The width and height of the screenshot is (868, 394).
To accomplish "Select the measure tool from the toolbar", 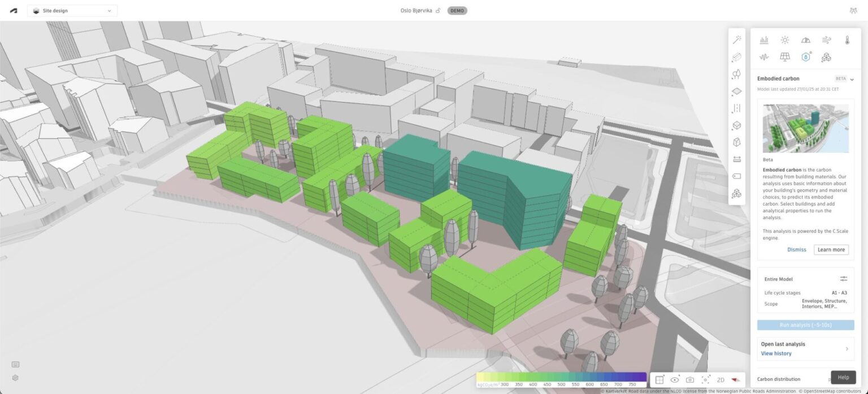I will [737, 160].
